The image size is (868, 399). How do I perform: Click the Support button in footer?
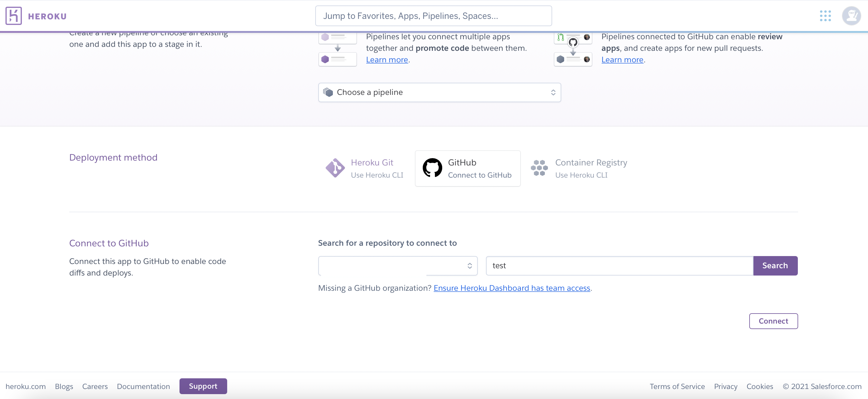point(203,386)
